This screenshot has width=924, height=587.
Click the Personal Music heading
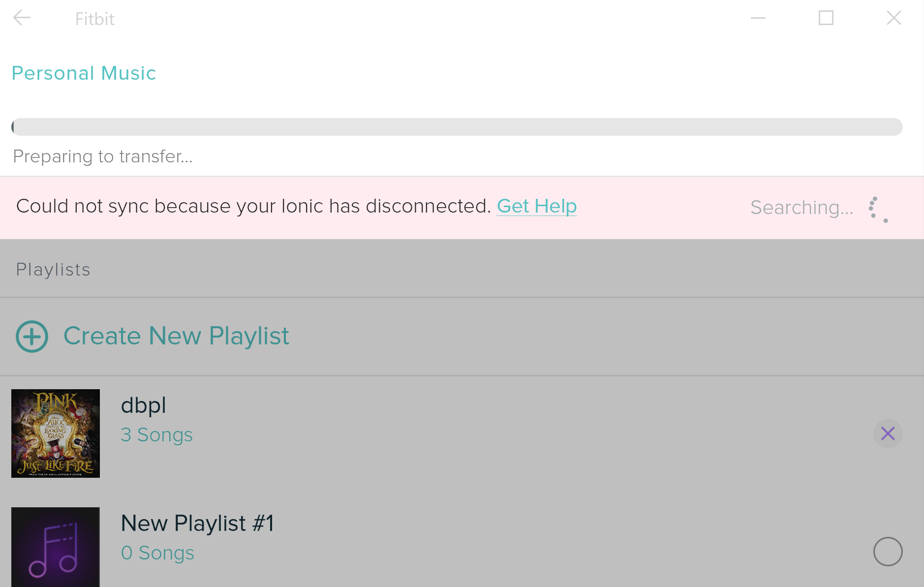(x=84, y=73)
